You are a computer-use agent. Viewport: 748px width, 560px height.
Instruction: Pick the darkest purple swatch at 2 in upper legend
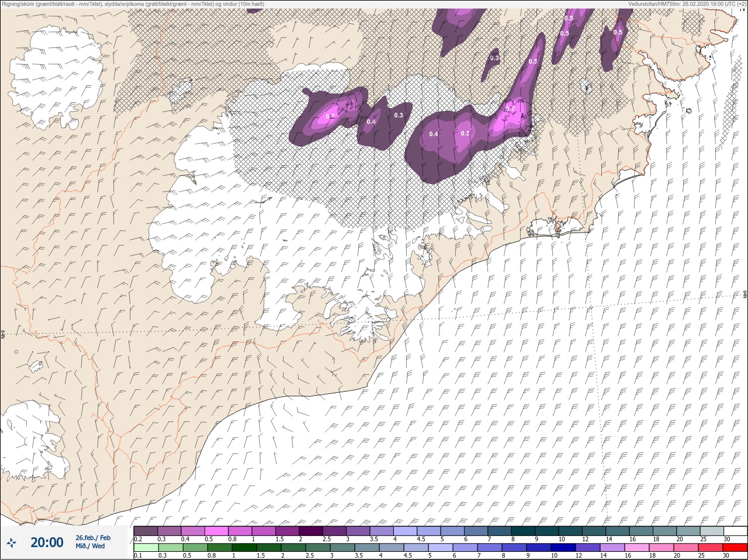pos(311,531)
